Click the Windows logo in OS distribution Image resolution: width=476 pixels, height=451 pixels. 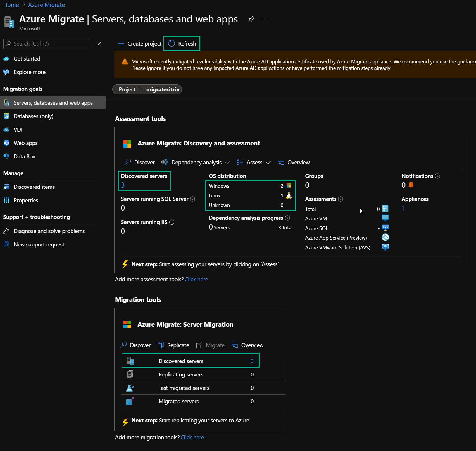[289, 185]
